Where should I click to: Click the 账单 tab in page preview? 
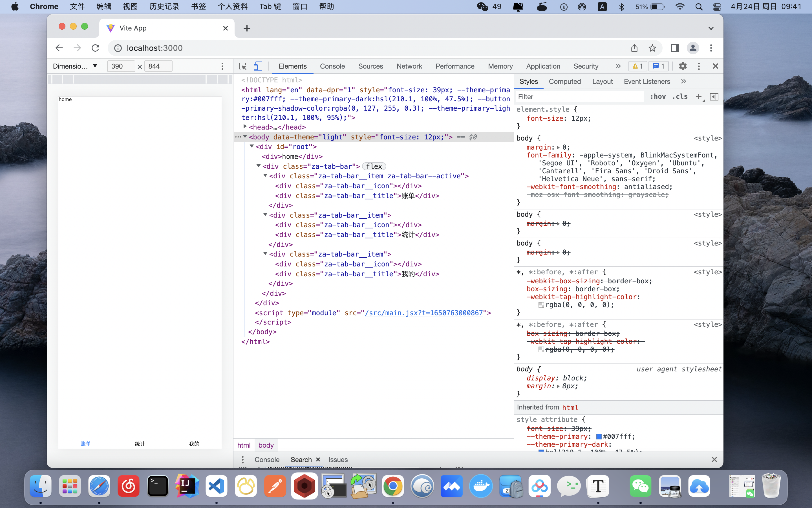point(85,444)
